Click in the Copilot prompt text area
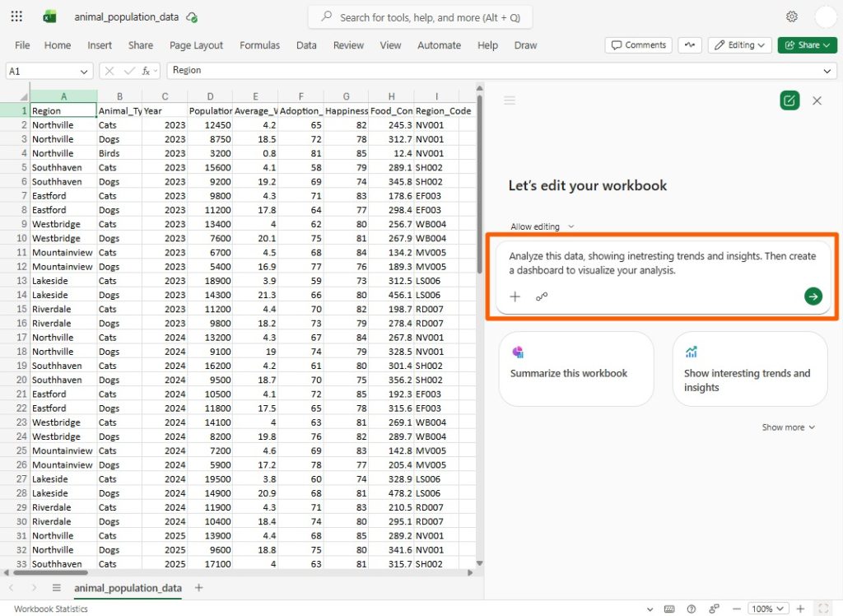The height and width of the screenshot is (616, 843). coord(663,263)
